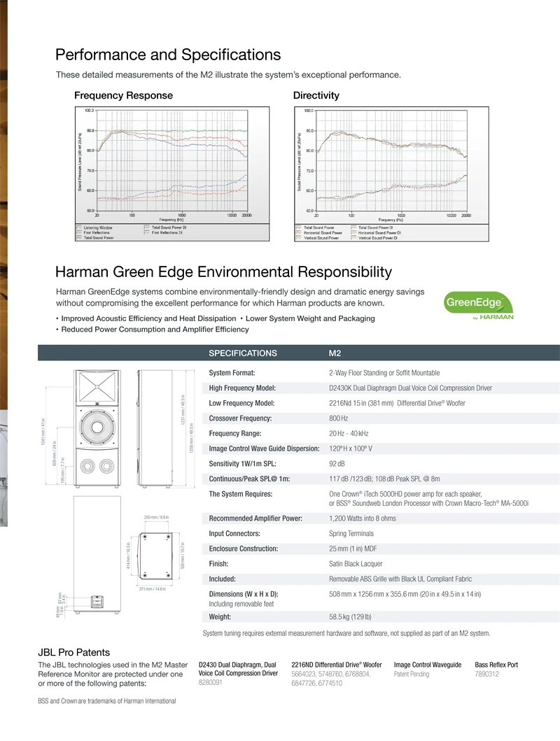Toggle Listening Window checkbox in Frequency Response legend
560x741 pixels.
(79, 227)
